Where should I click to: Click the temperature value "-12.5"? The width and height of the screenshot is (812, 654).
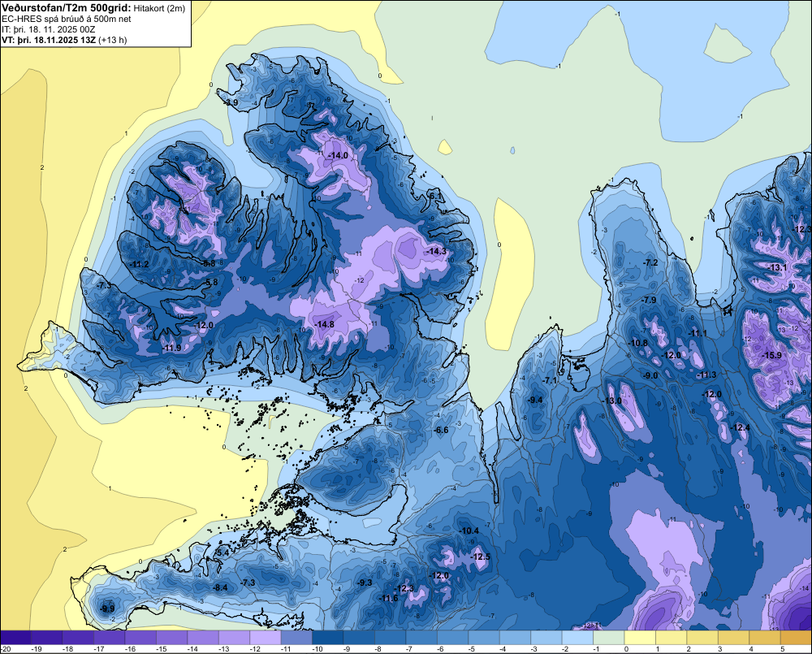click(480, 557)
